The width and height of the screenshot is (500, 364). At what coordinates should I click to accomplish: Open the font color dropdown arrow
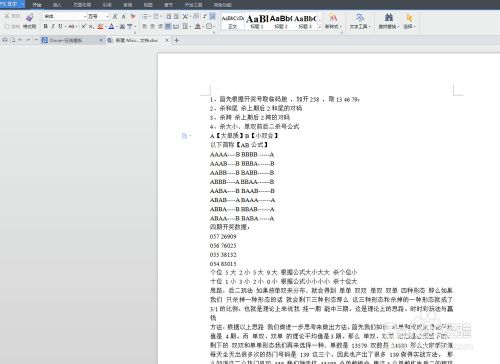coord(117,27)
